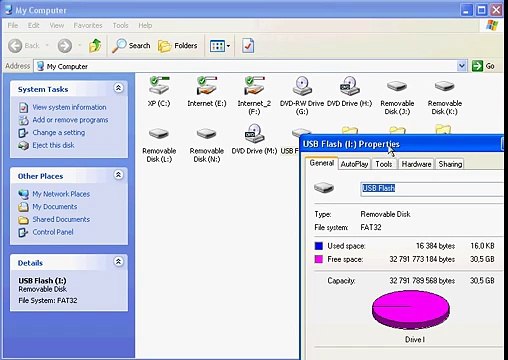Click the Add or remove programs icon

23,120
